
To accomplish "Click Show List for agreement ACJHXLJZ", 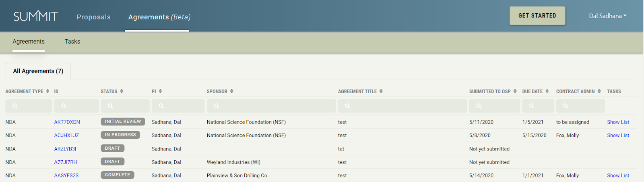I will tap(618, 135).
